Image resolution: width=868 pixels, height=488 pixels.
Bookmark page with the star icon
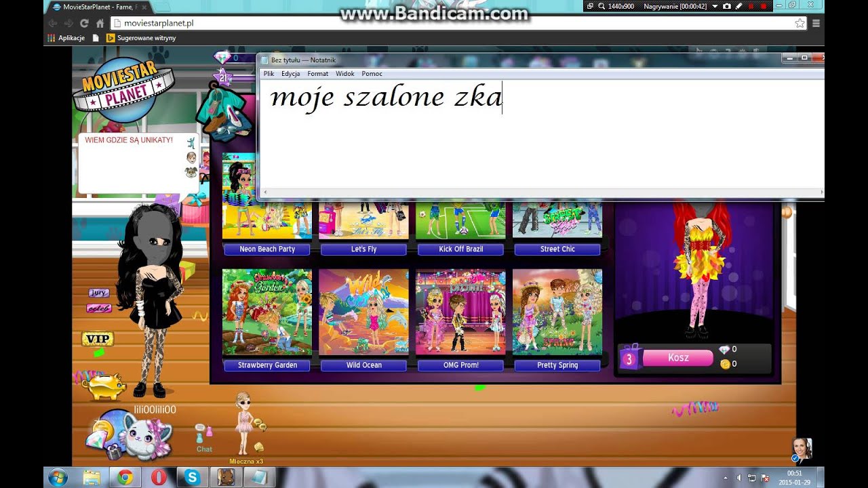tap(800, 23)
